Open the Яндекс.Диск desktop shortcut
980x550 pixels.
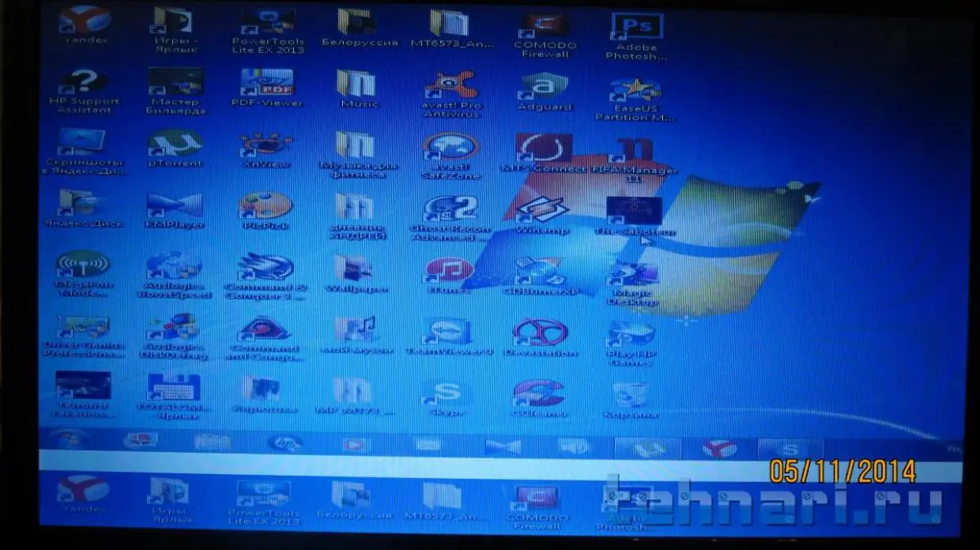[84, 209]
